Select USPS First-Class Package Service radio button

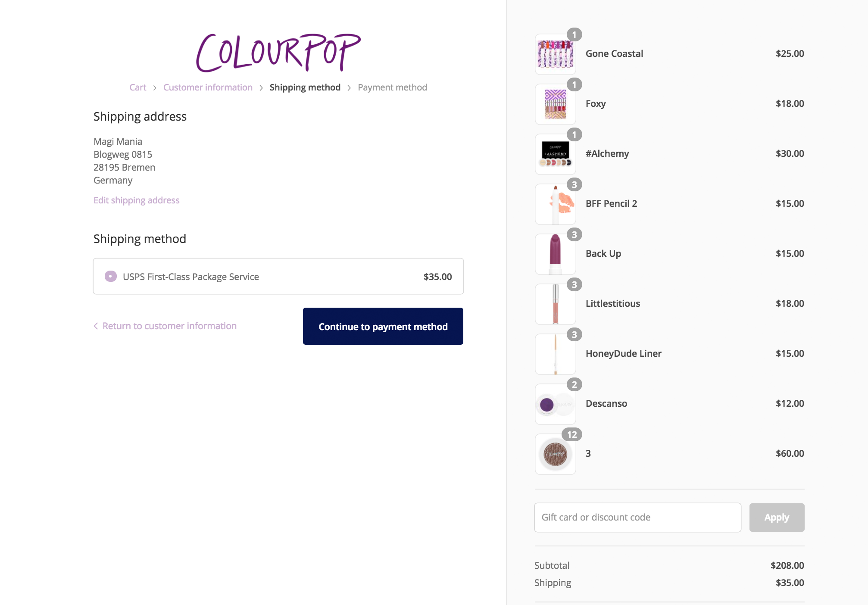111,276
